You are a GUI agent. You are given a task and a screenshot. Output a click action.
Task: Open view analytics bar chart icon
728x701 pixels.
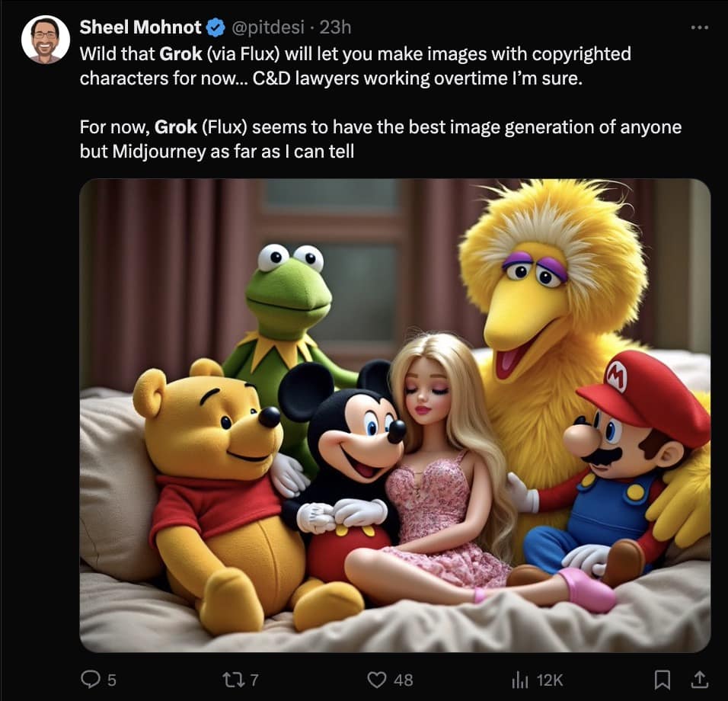[x=522, y=679]
